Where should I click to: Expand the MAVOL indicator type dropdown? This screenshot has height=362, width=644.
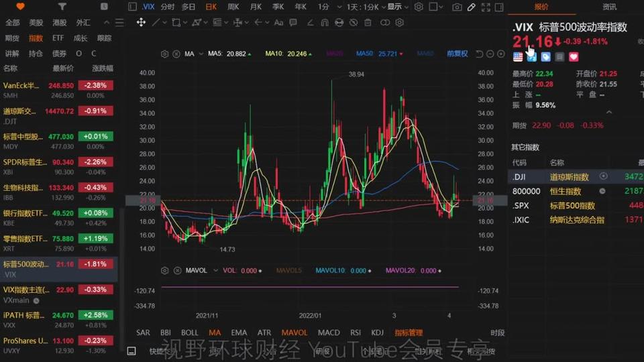click(215, 270)
